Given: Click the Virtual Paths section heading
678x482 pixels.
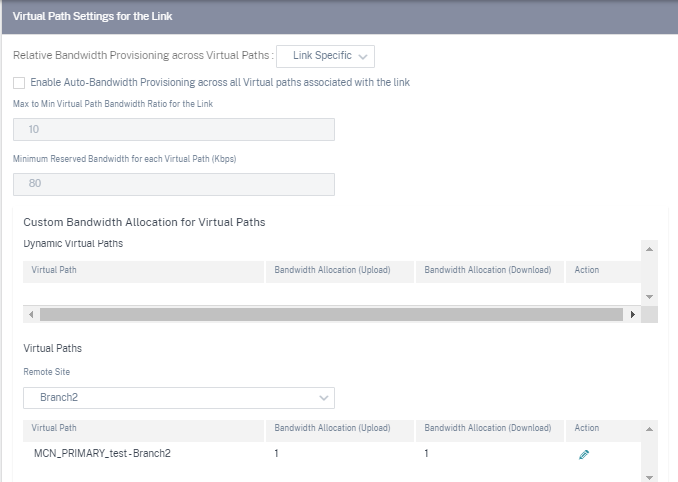Looking at the screenshot, I should [x=52, y=348].
